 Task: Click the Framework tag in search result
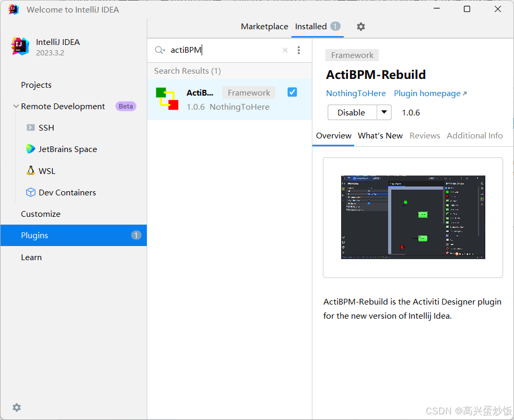[249, 93]
